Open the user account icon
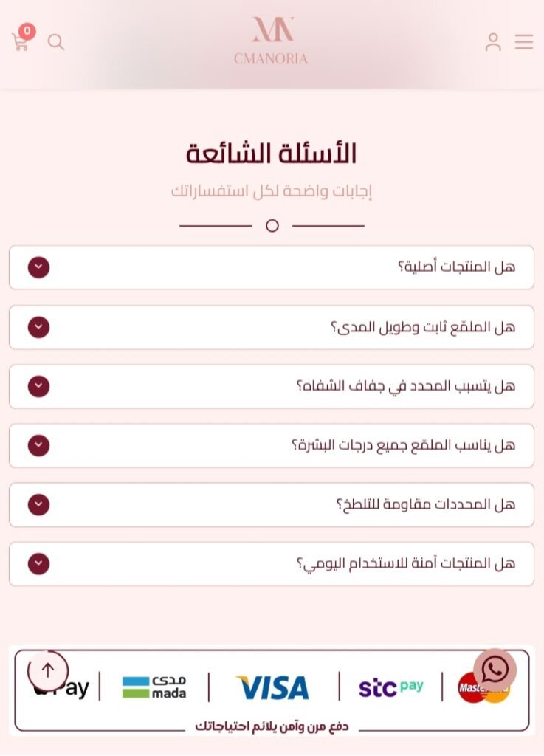Viewport: 544px width, 756px height. click(493, 42)
